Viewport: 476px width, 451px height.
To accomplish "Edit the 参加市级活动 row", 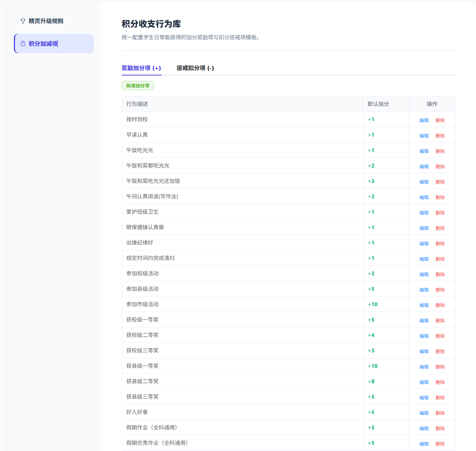I will pyautogui.click(x=424, y=305).
